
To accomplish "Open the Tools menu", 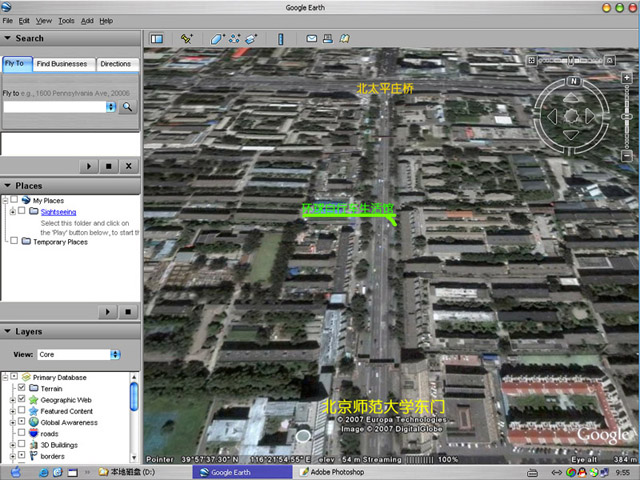I will [x=66, y=20].
